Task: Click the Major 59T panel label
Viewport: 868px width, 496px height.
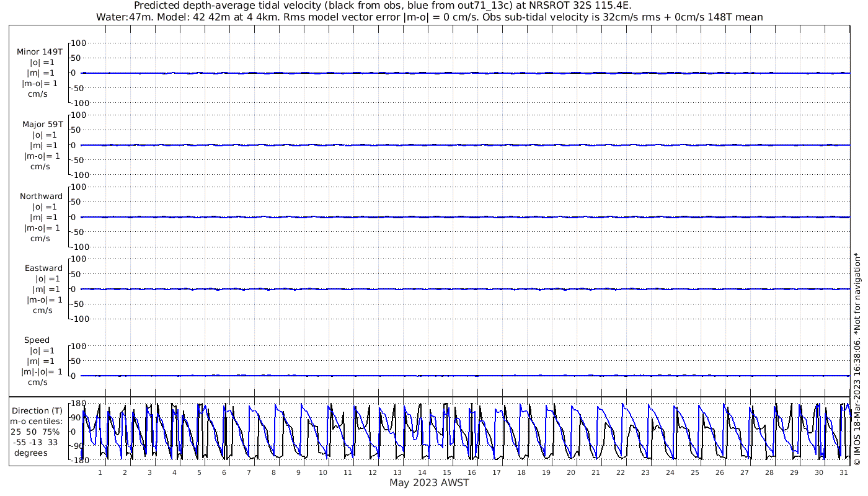Action: pyautogui.click(x=42, y=124)
